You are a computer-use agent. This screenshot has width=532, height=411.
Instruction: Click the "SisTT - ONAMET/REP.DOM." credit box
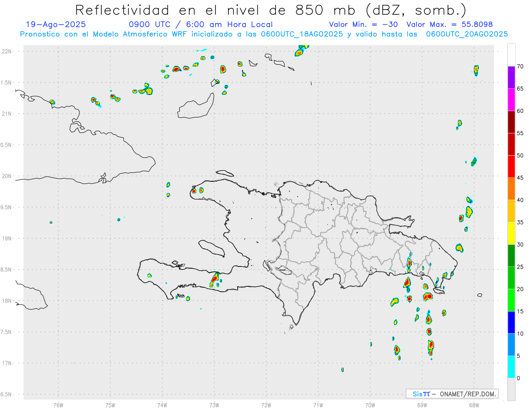[452, 394]
